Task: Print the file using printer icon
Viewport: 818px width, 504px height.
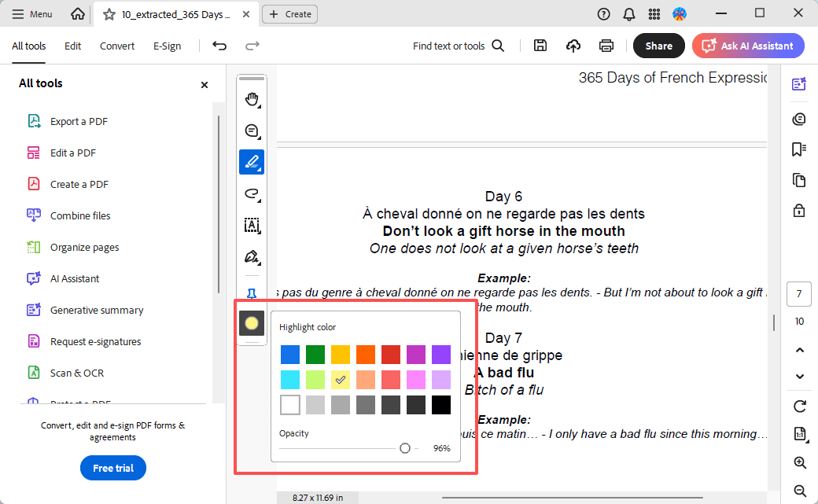Action: [x=606, y=46]
